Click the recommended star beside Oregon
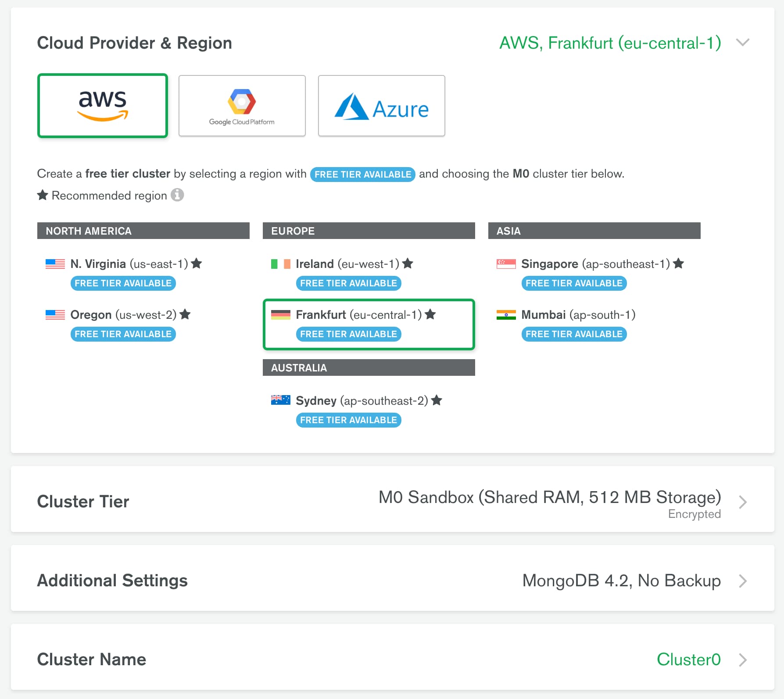Screen dimensions: 784x699 185,314
